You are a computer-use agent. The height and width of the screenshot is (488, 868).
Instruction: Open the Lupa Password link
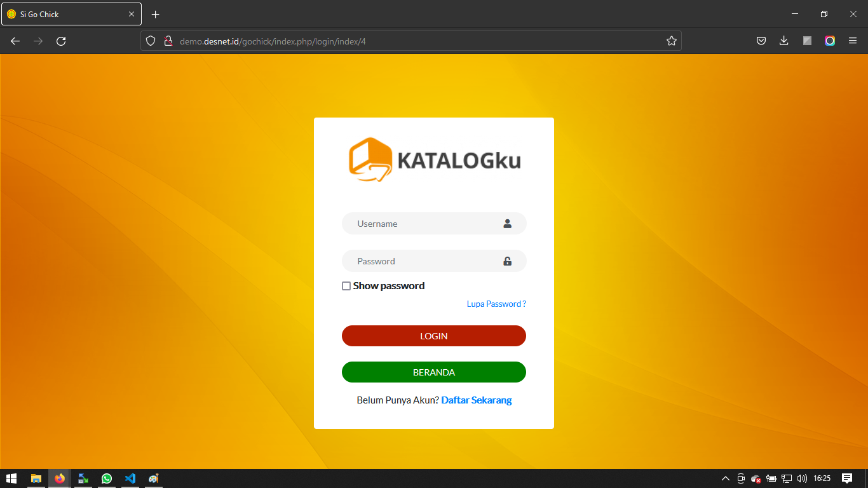[x=496, y=304]
